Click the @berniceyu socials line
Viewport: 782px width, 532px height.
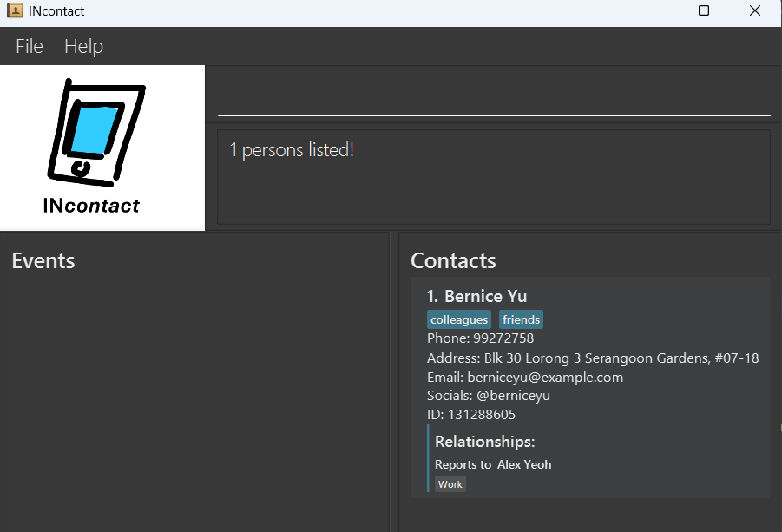click(488, 396)
